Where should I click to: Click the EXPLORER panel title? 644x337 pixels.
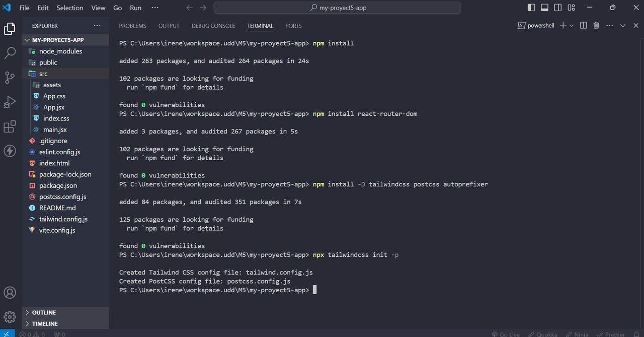(45, 26)
